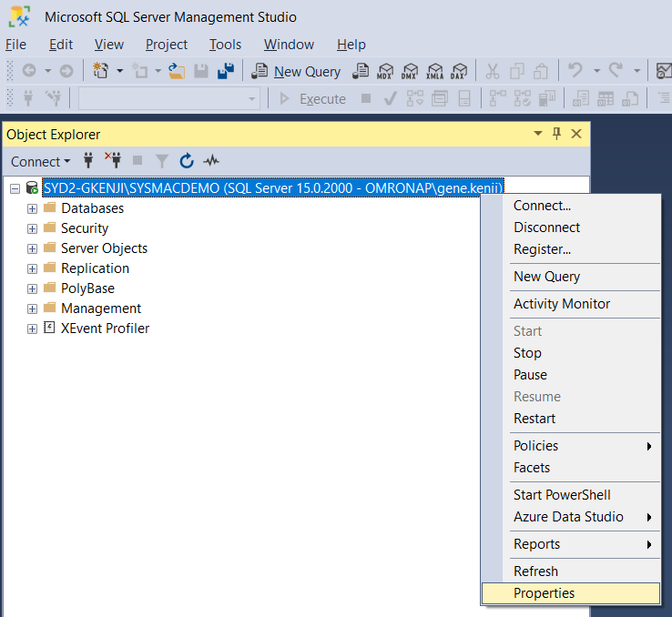Click the Object Explorer Refresh icon

187,161
